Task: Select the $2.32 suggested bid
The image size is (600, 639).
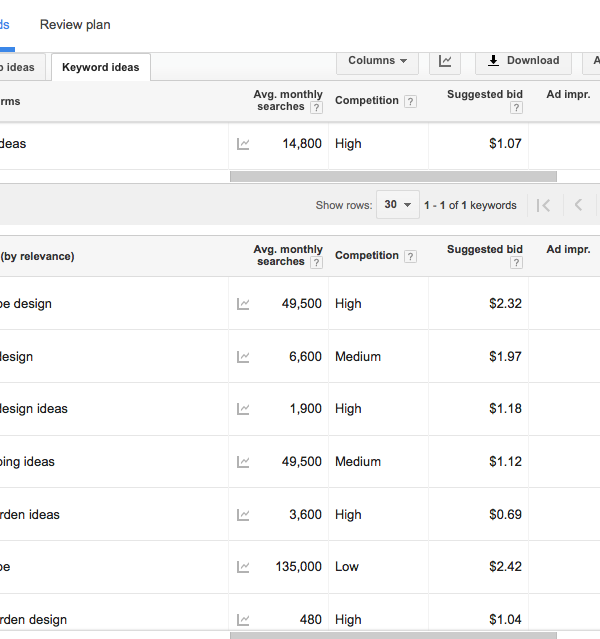Action: 505,304
